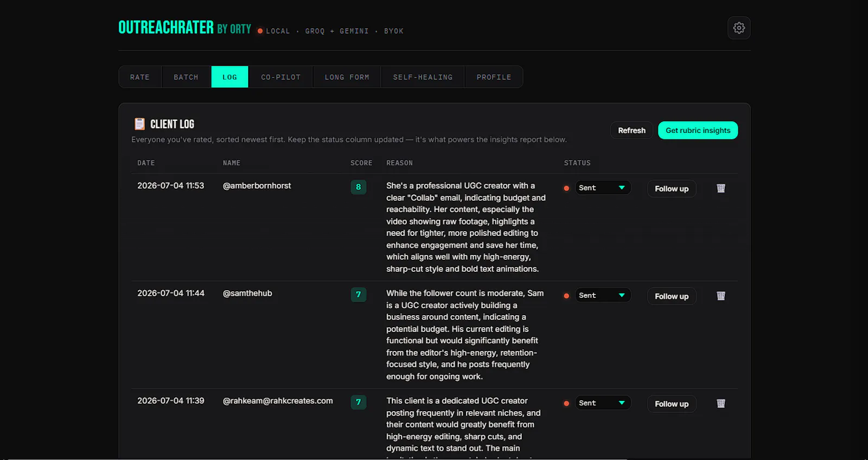Switch to the RATE tab
The image size is (868, 460).
tap(140, 77)
